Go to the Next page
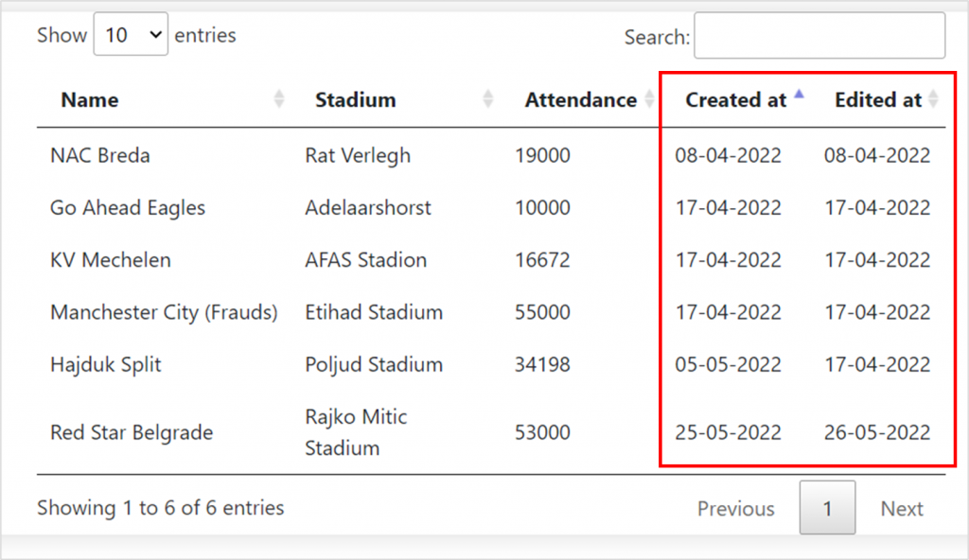Screen dimensions: 969x560 902,508
